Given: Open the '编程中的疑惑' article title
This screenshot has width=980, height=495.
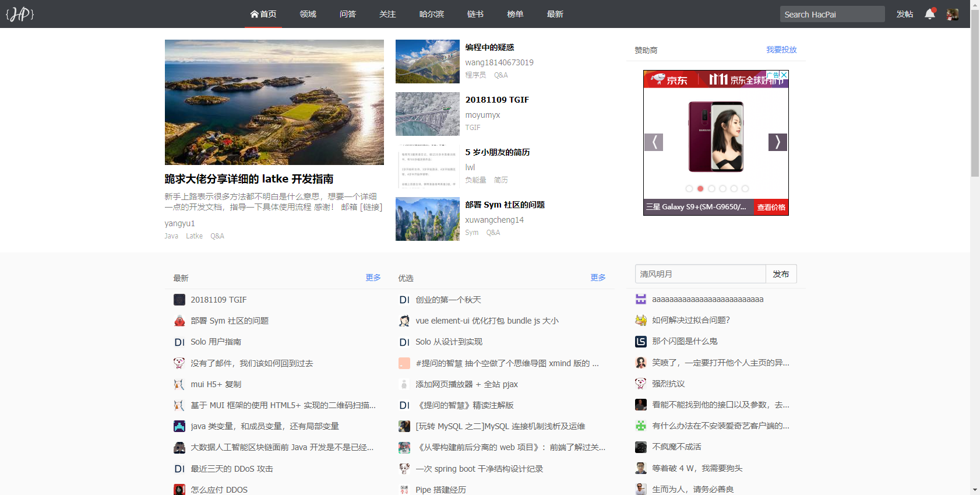Looking at the screenshot, I should click(490, 47).
